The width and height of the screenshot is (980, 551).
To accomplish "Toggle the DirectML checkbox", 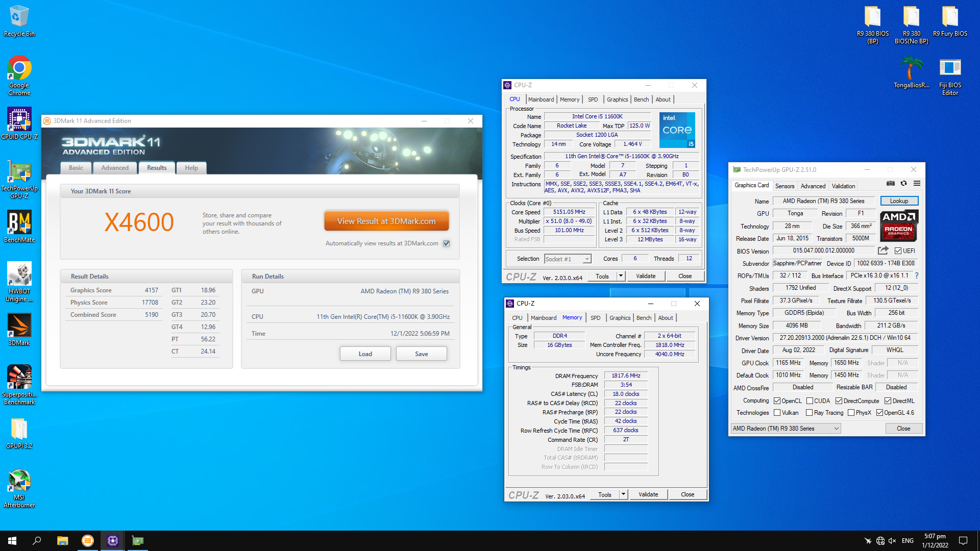I will point(888,401).
